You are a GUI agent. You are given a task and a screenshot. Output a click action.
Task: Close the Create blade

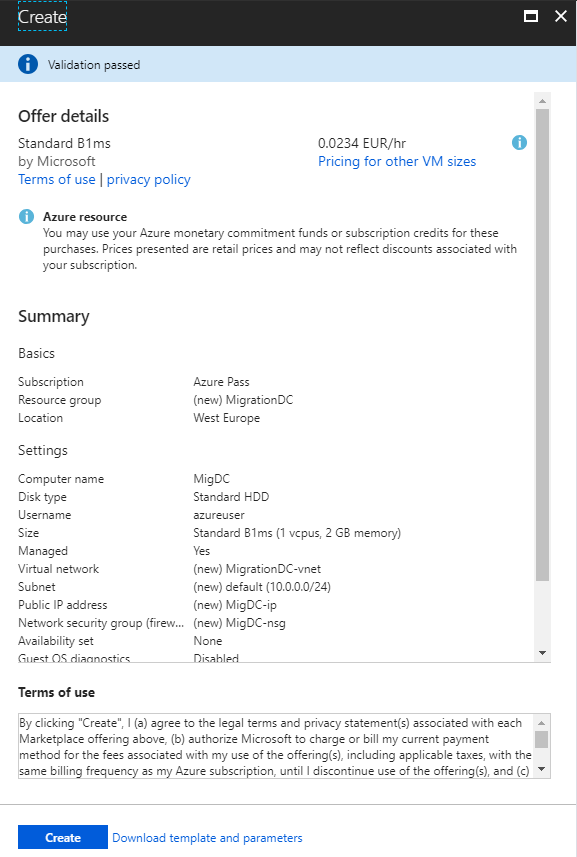pos(561,16)
